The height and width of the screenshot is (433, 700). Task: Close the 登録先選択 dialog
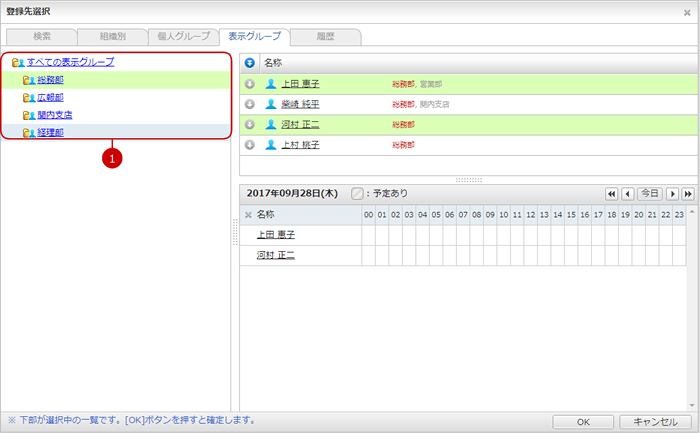pyautogui.click(x=686, y=13)
